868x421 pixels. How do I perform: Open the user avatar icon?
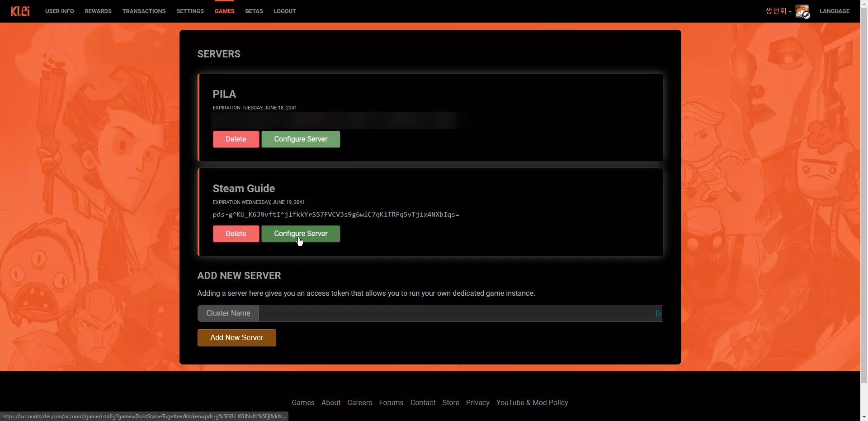pos(802,11)
